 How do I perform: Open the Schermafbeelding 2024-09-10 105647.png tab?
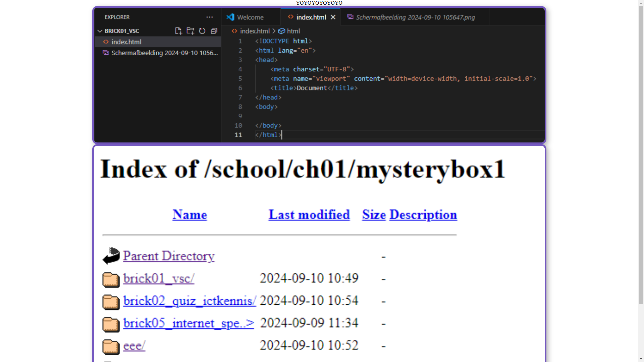415,17
